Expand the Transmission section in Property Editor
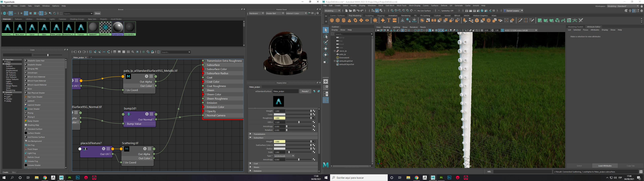 250,134
